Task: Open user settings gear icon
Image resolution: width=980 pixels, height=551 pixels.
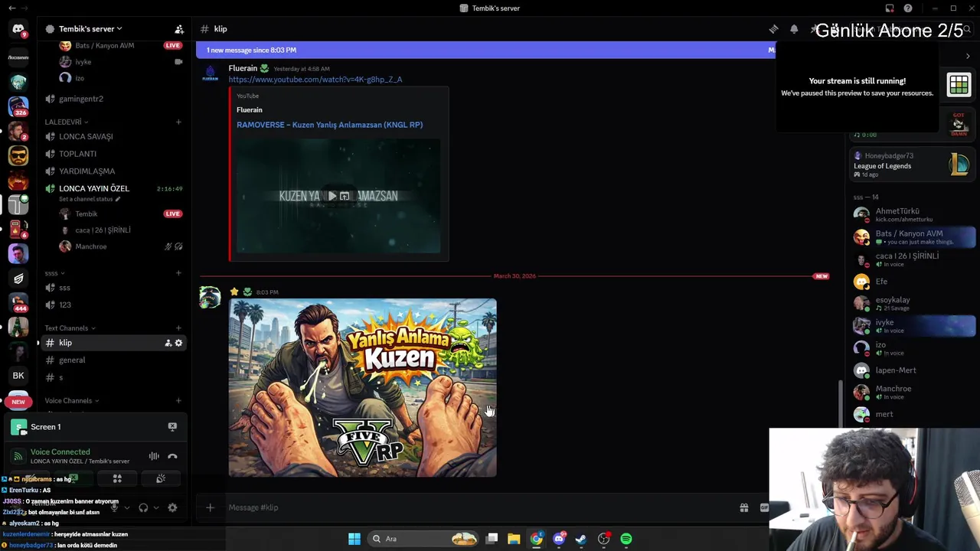Action: [x=172, y=507]
